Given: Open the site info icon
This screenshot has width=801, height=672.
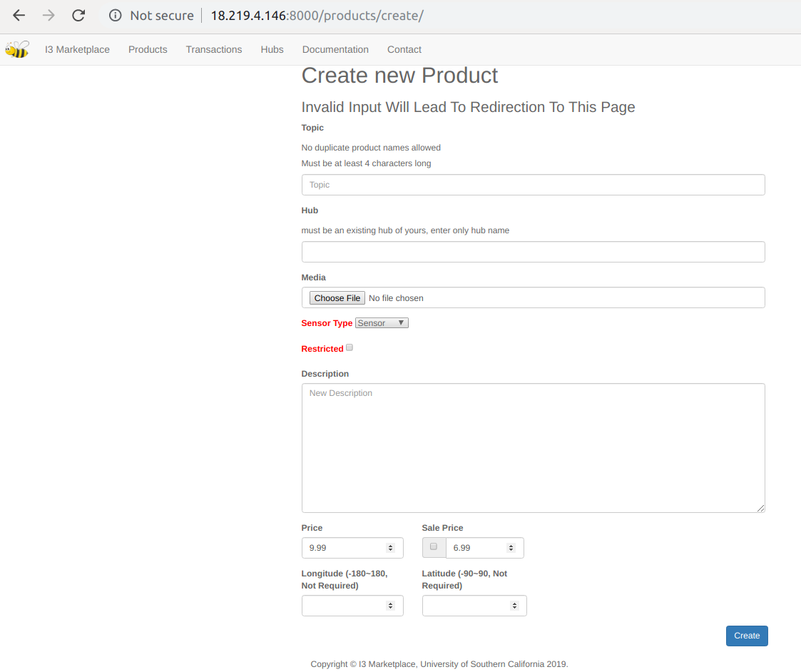Looking at the screenshot, I should [116, 15].
